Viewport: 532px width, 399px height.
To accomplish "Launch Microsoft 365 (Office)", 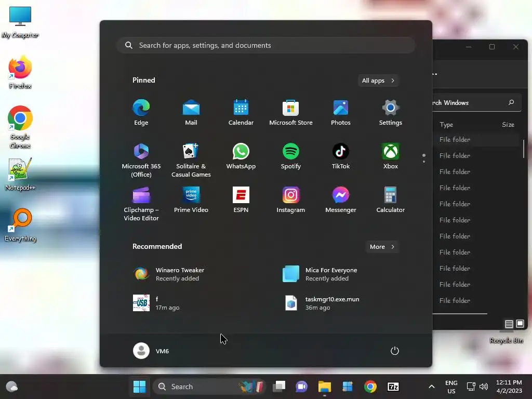I will coord(141,160).
